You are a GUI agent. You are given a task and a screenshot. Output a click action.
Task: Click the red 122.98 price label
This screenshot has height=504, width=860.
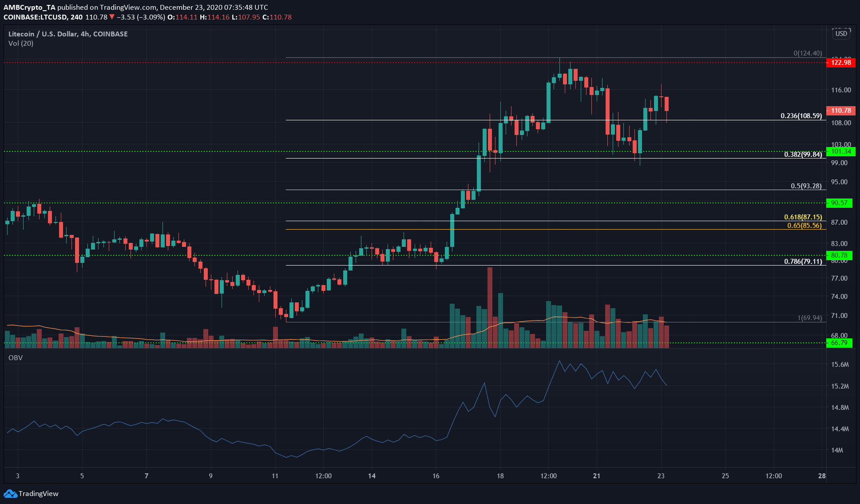click(x=840, y=63)
